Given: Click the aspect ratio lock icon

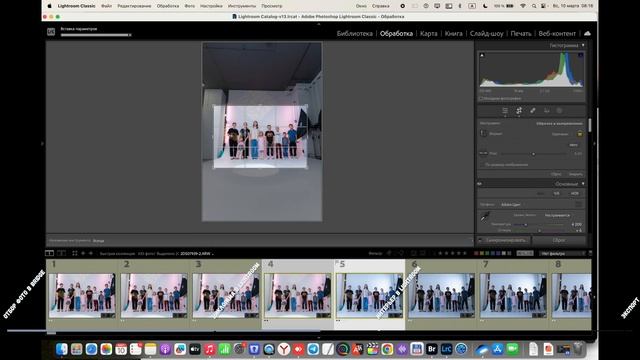Looking at the screenshot, I should point(580,134).
